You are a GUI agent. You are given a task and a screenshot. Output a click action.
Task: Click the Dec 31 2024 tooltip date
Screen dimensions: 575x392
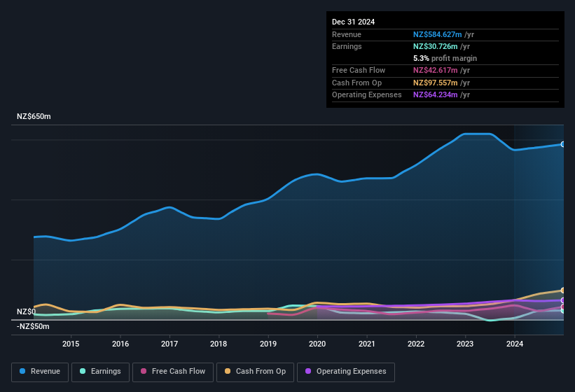354,22
